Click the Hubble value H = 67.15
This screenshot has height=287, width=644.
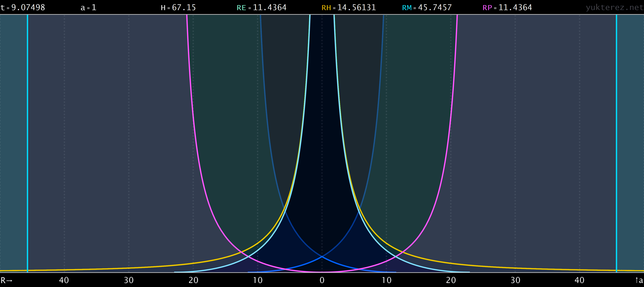pos(178,8)
